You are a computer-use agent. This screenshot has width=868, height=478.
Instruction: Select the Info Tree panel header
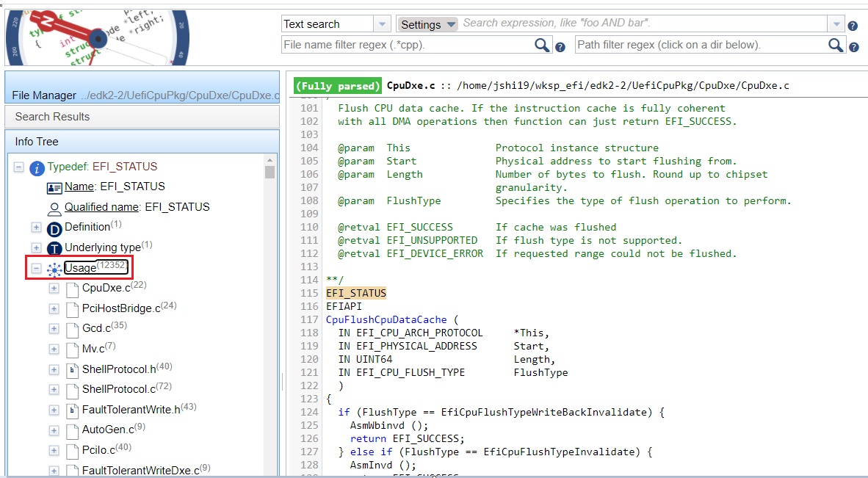(x=142, y=142)
